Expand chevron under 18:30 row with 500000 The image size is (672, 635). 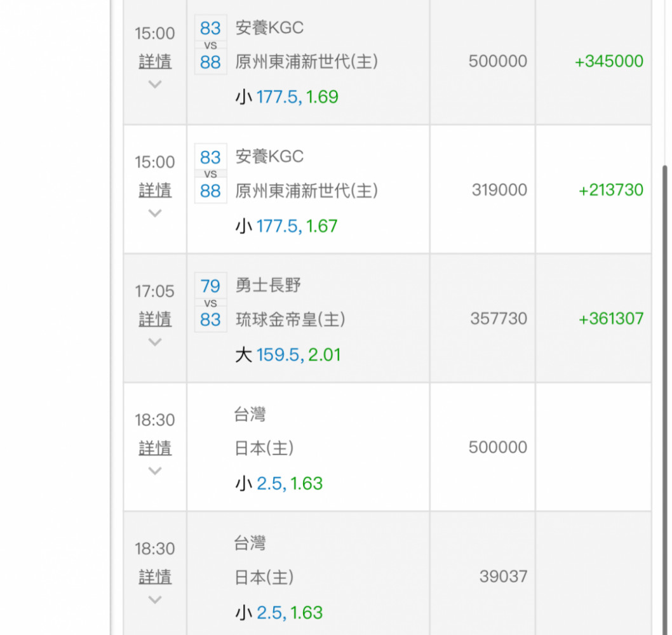(155, 471)
